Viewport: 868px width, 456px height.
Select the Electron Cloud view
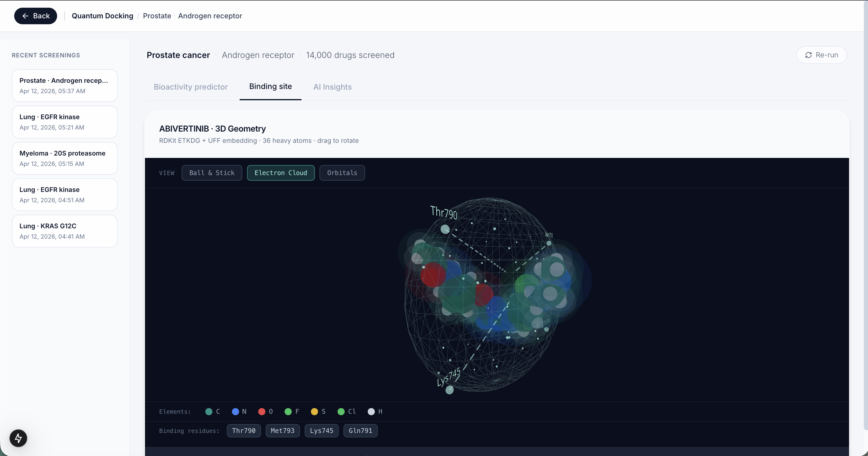(280, 173)
